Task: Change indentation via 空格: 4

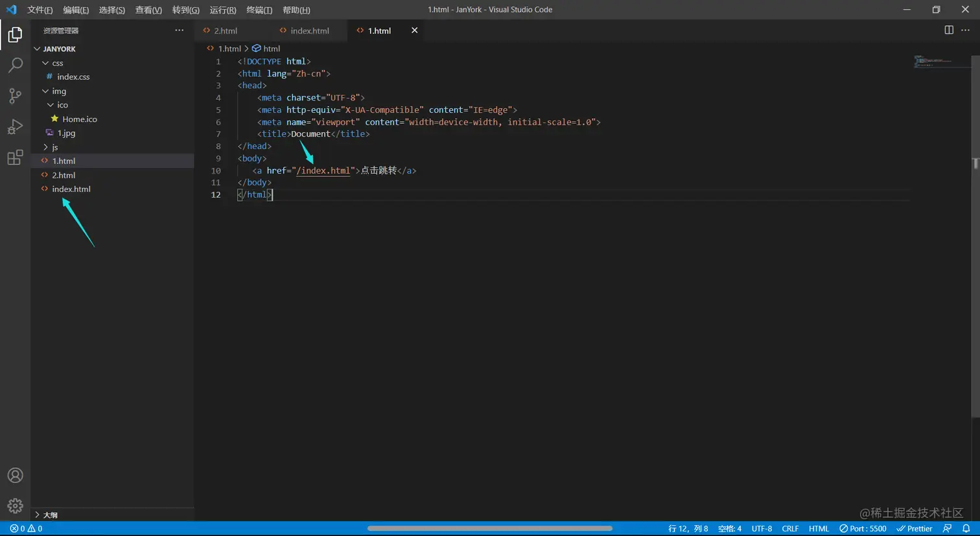Action: [730, 529]
